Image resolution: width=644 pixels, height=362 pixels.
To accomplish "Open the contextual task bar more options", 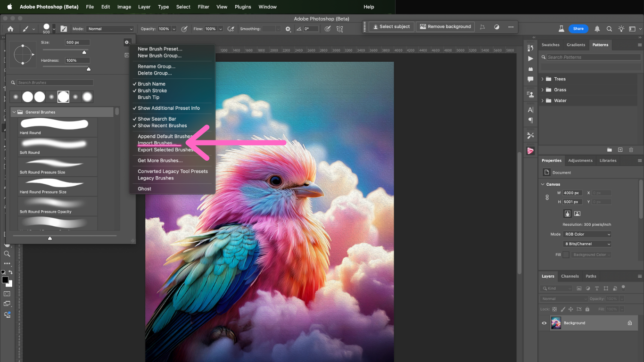I will 511,27.
